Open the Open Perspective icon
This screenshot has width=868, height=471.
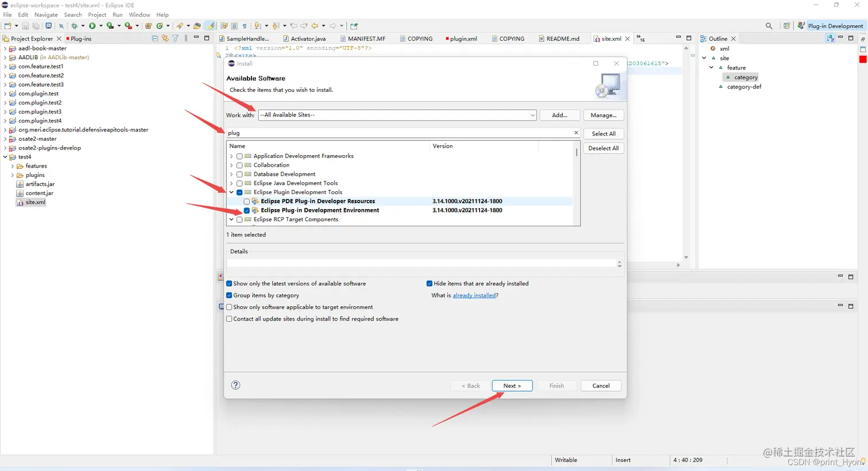click(x=787, y=26)
